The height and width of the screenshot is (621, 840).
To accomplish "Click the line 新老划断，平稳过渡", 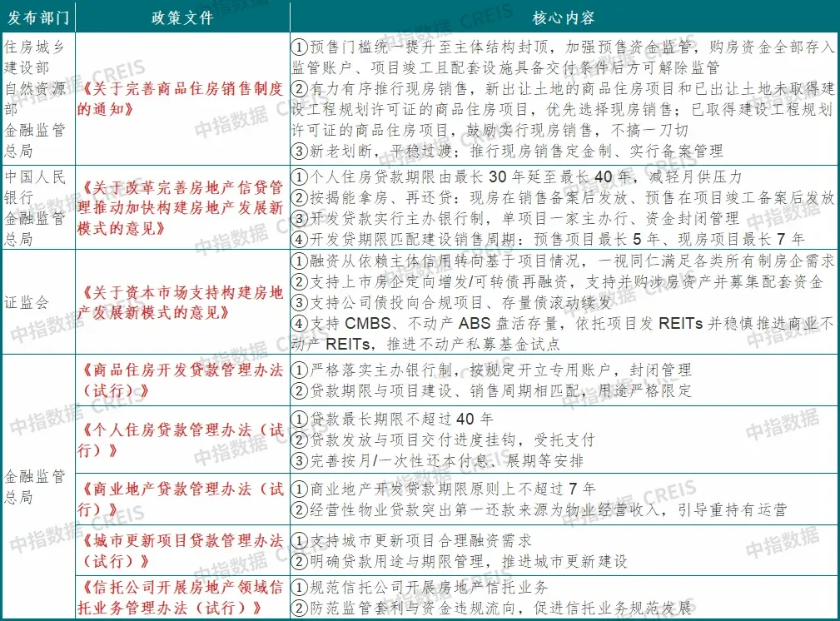I will [507, 152].
